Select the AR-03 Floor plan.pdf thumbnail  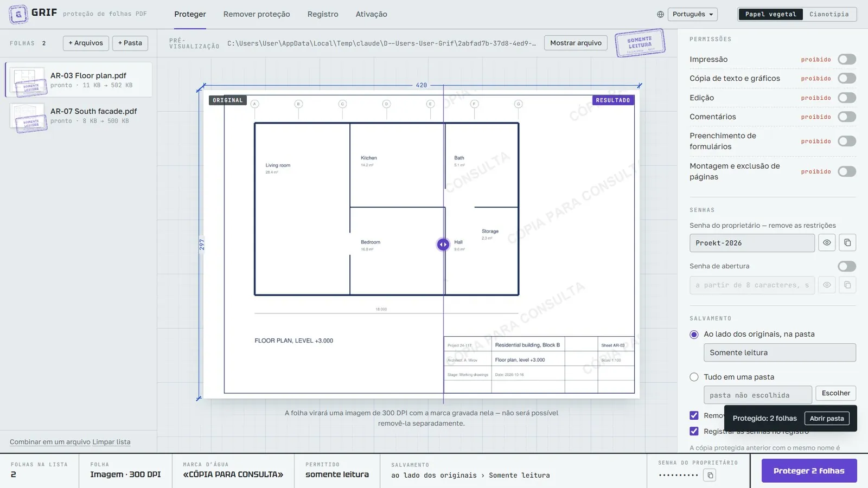pyautogui.click(x=28, y=80)
